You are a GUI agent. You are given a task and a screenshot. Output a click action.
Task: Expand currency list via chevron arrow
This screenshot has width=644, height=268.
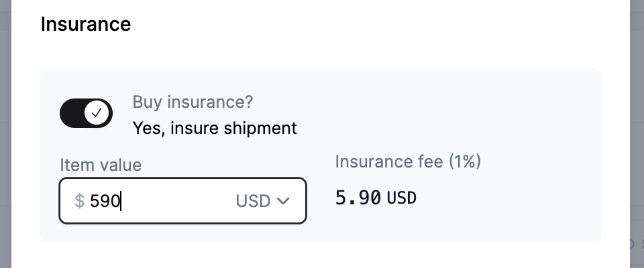click(283, 201)
